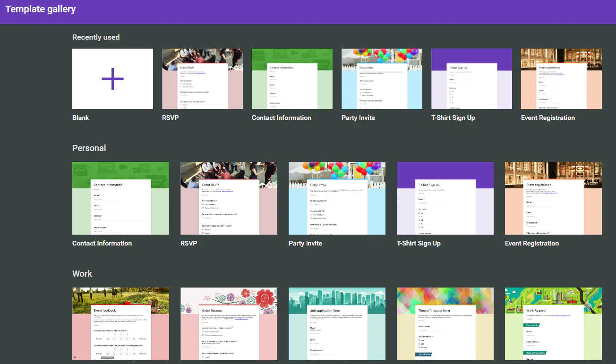The height and width of the screenshot is (364, 616).
Task: Select RSVP template thumbnail in Personal section
Action: point(229,198)
